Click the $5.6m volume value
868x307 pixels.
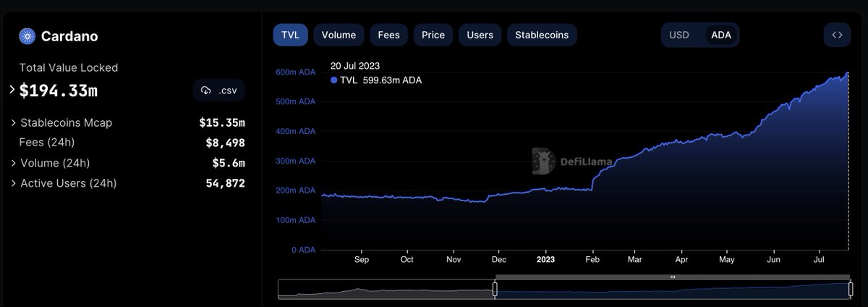click(x=228, y=163)
